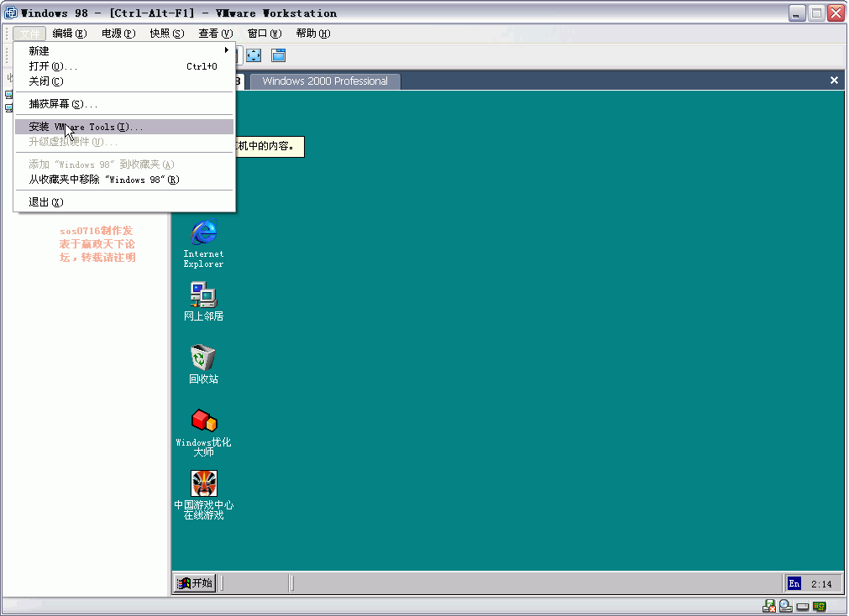Select the 回收站 recycle bin icon
This screenshot has width=849, height=616.
(203, 364)
